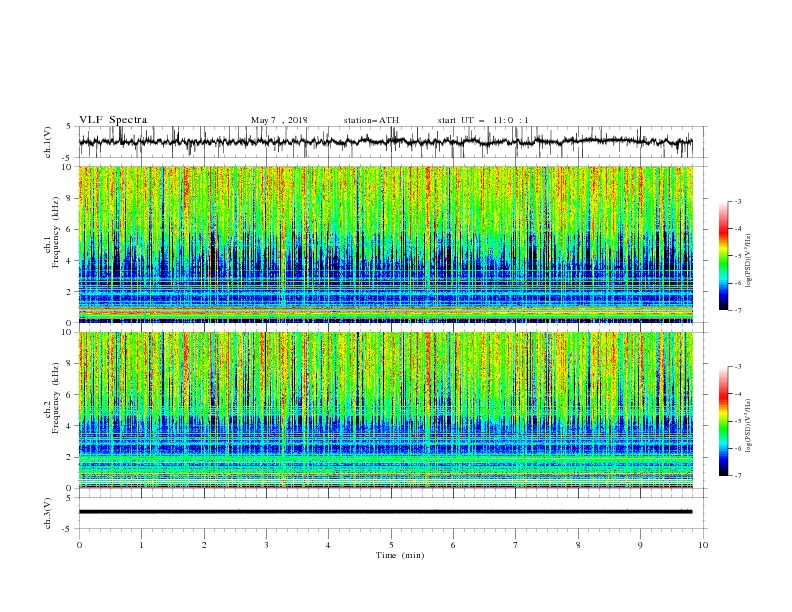This screenshot has height=612, width=792.
Task: Click the upper PSD color scale bar
Action: [x=724, y=256]
